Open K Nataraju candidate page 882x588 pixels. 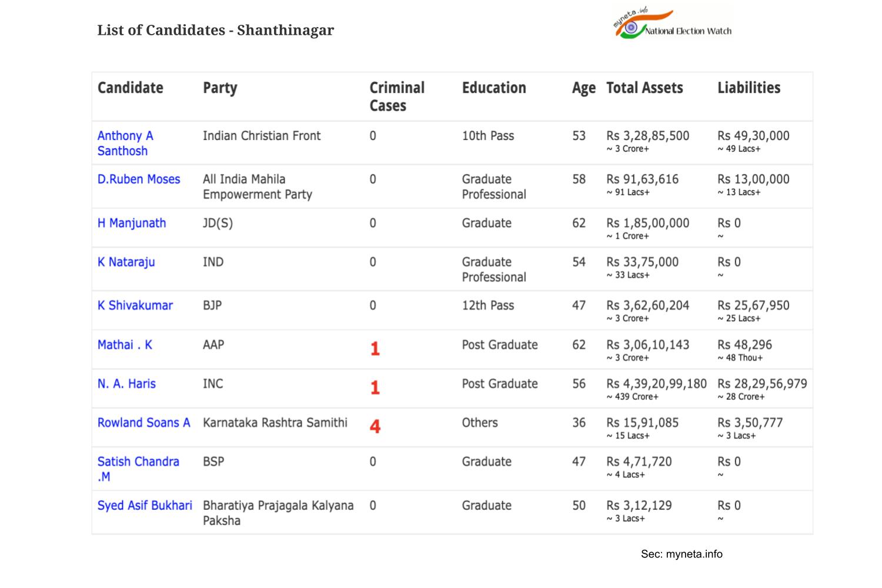[126, 262]
